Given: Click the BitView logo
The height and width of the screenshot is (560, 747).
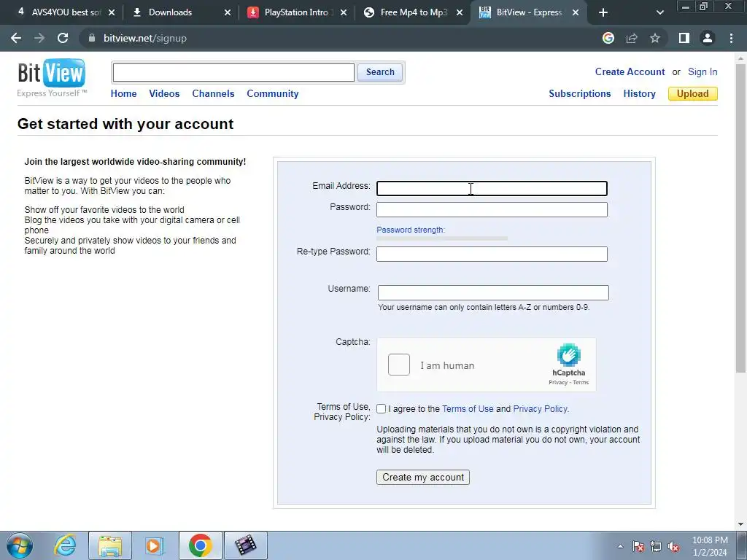Looking at the screenshot, I should coord(52,77).
